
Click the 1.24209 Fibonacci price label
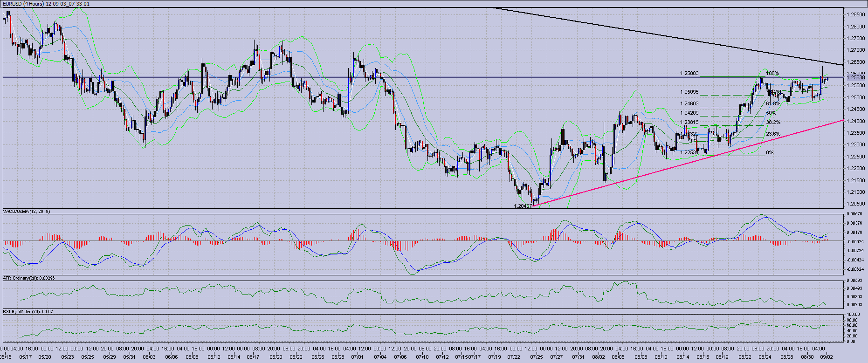point(689,113)
